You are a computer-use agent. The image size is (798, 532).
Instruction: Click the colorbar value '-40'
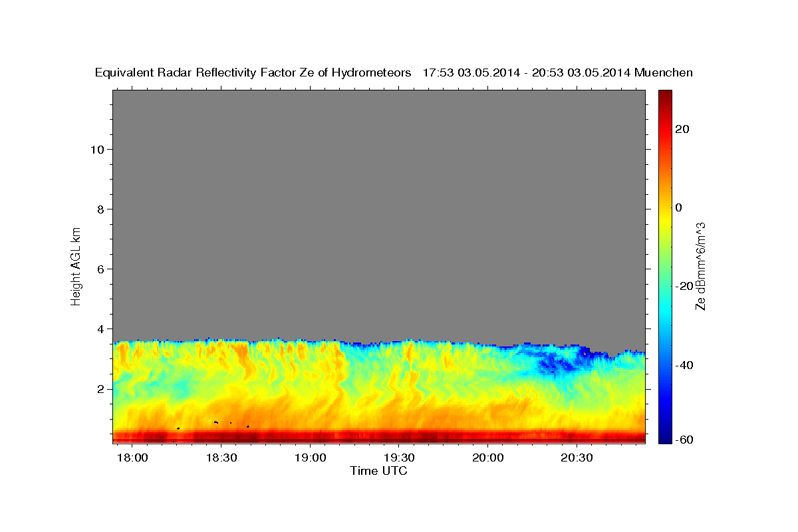[x=684, y=364]
